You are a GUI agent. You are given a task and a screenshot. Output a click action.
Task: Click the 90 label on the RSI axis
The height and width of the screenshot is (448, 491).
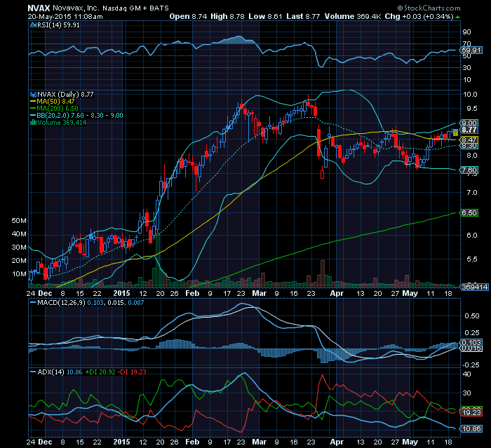466,32
